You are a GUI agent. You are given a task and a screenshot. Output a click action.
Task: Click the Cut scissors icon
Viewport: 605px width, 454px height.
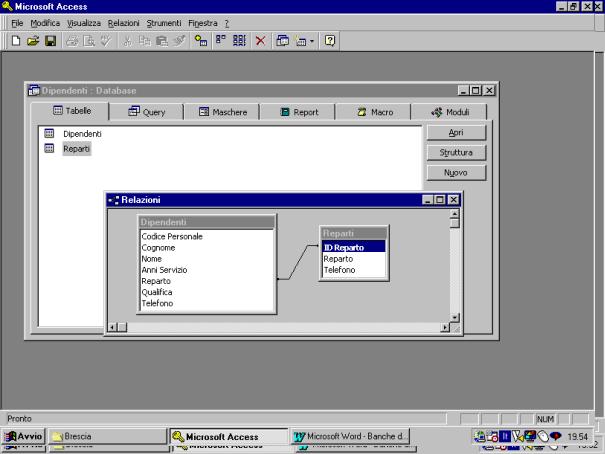(x=127, y=41)
